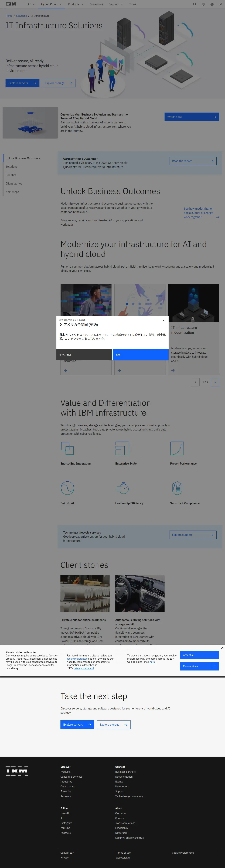Image resolution: width=225 pixels, height=868 pixels.
Task: Open cookie preferences link in banner
Action: 77,659
